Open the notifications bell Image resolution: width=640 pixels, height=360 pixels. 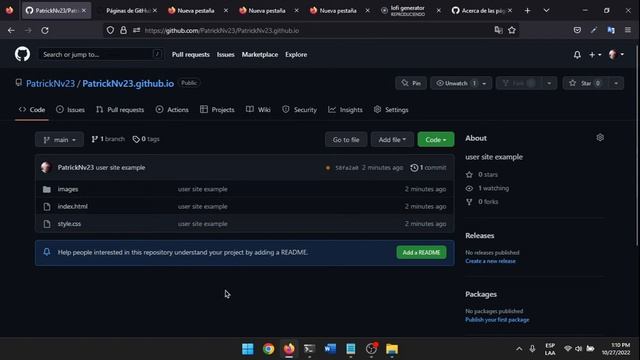click(577, 55)
